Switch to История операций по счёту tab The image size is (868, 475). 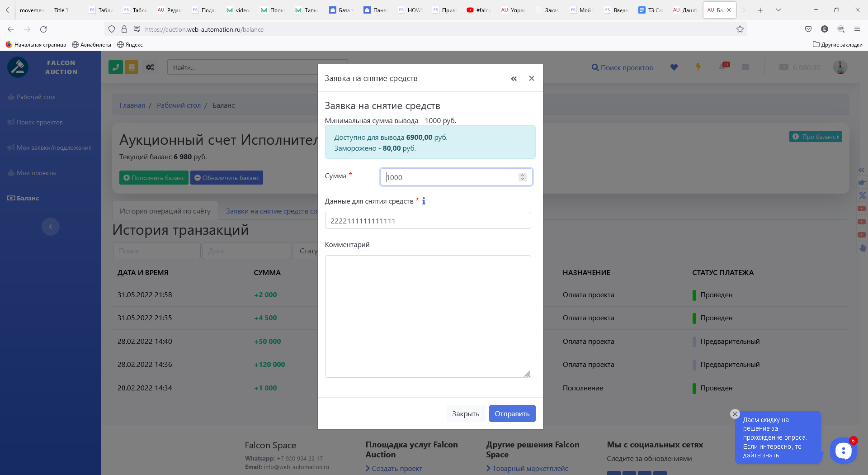click(x=165, y=211)
